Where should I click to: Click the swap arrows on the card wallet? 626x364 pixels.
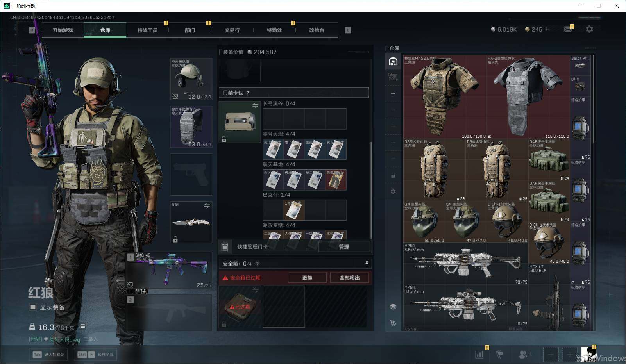point(255,105)
